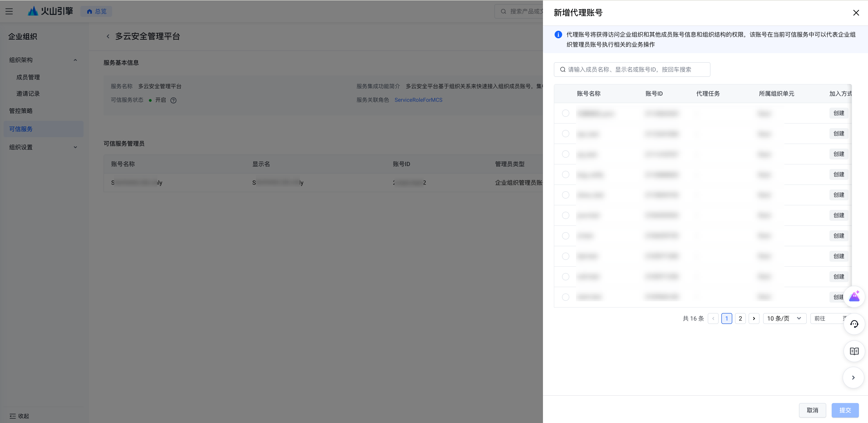This screenshot has width=868, height=423.
Task: Open 管控策略 in the sidebar
Action: [x=21, y=111]
